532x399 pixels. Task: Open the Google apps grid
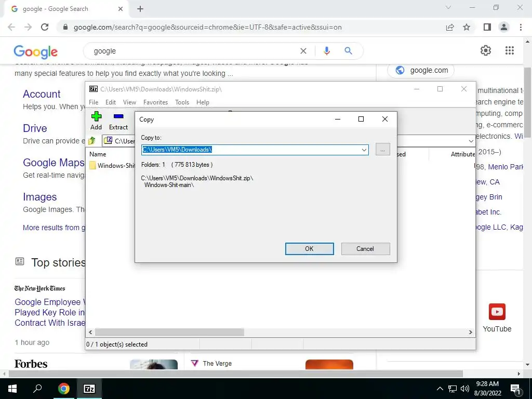[x=509, y=50]
